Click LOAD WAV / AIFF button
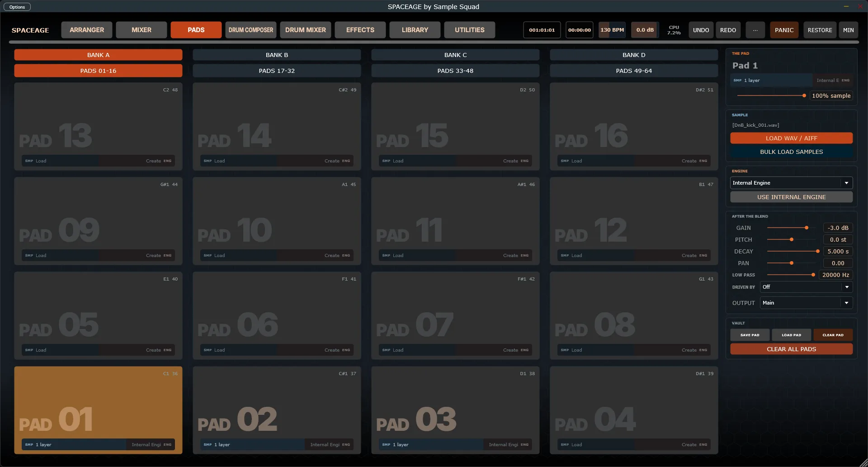 pyautogui.click(x=791, y=138)
